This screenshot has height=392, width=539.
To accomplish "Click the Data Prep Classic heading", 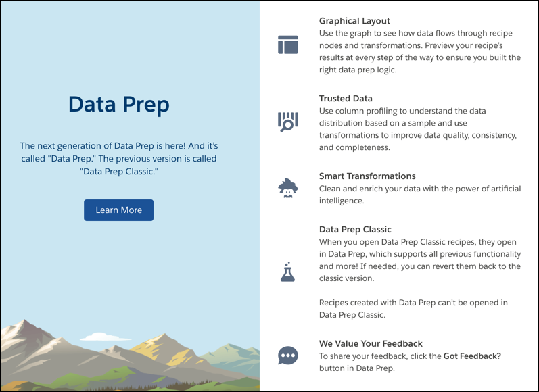I will tap(355, 230).
